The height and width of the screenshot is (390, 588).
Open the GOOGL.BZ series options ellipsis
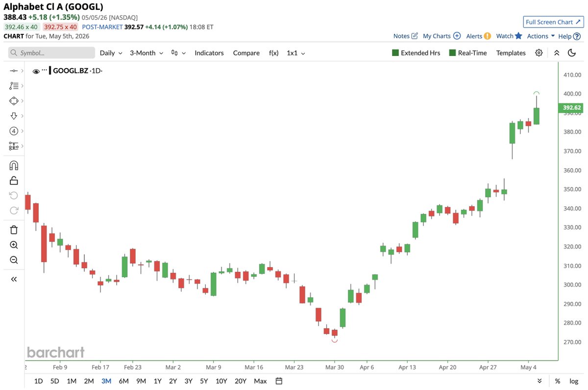coord(44,70)
